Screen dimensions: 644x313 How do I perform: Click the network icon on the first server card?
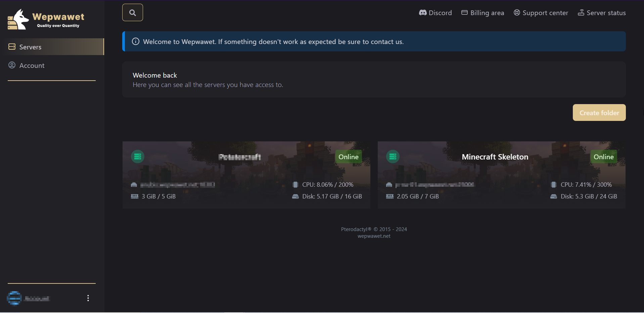tap(134, 185)
